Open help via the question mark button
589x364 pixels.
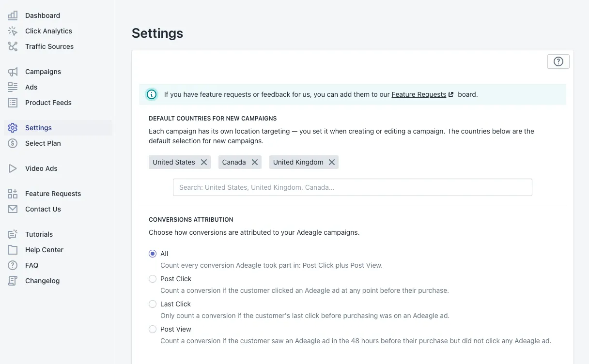pyautogui.click(x=558, y=61)
